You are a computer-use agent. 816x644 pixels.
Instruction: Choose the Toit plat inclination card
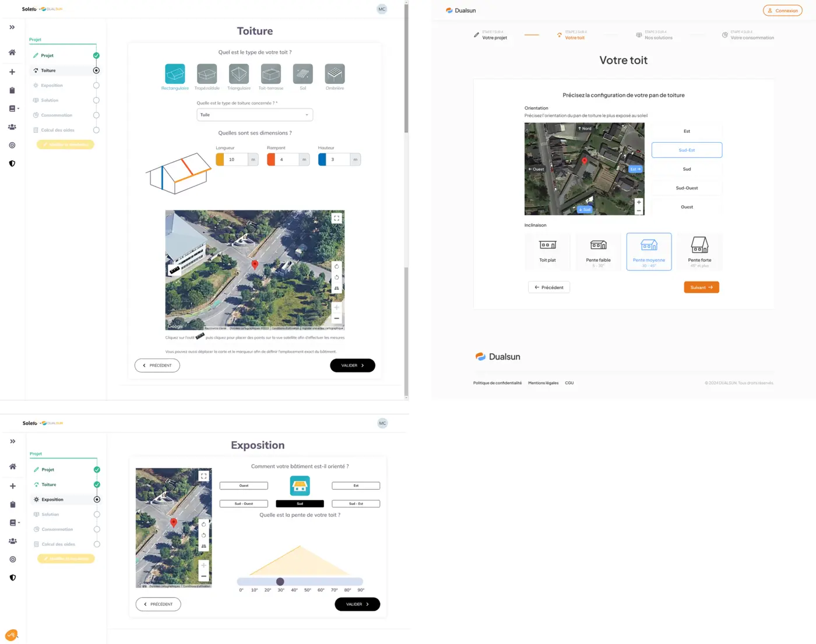(x=547, y=252)
